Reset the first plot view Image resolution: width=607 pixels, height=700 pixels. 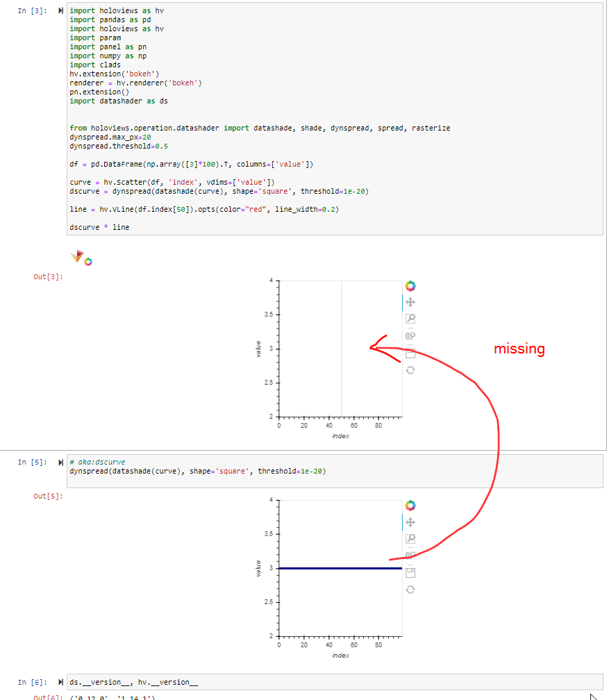click(x=410, y=370)
